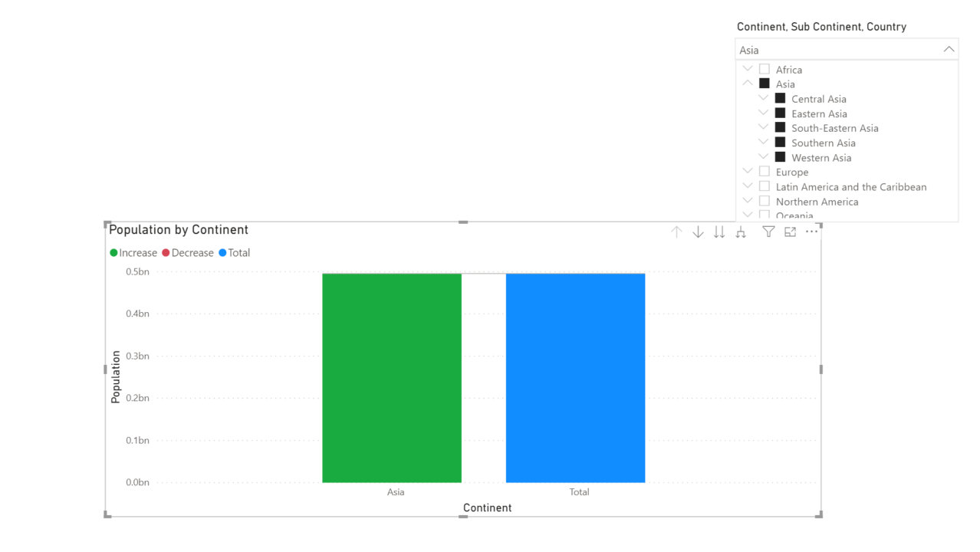Image resolution: width=980 pixels, height=552 pixels.
Task: Click the Asia x-axis label
Action: (x=396, y=492)
